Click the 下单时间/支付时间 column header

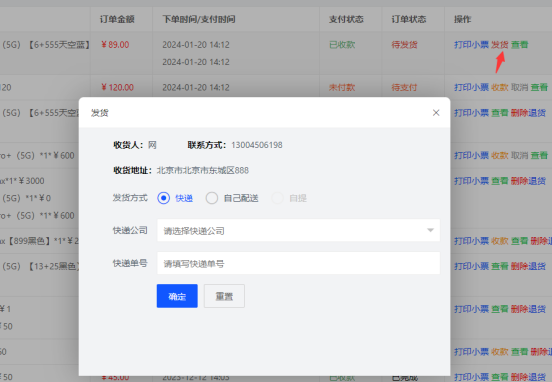point(199,19)
